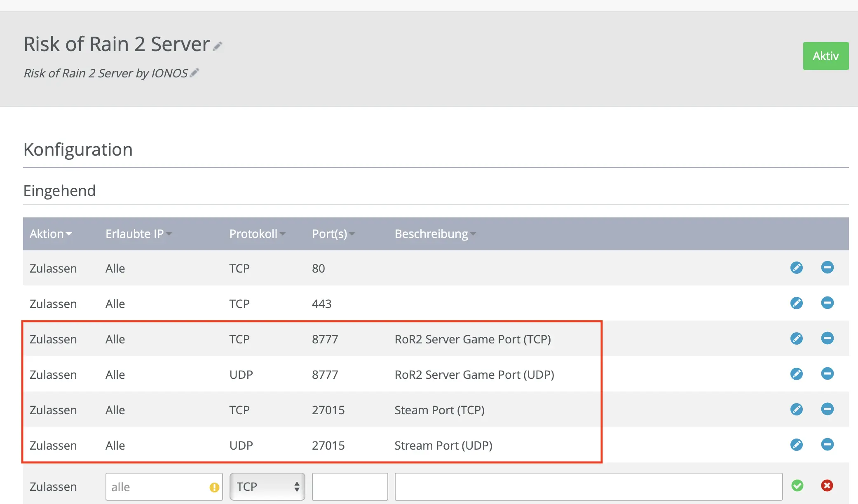The height and width of the screenshot is (504, 858).
Task: Click port value 80
Action: (x=318, y=268)
